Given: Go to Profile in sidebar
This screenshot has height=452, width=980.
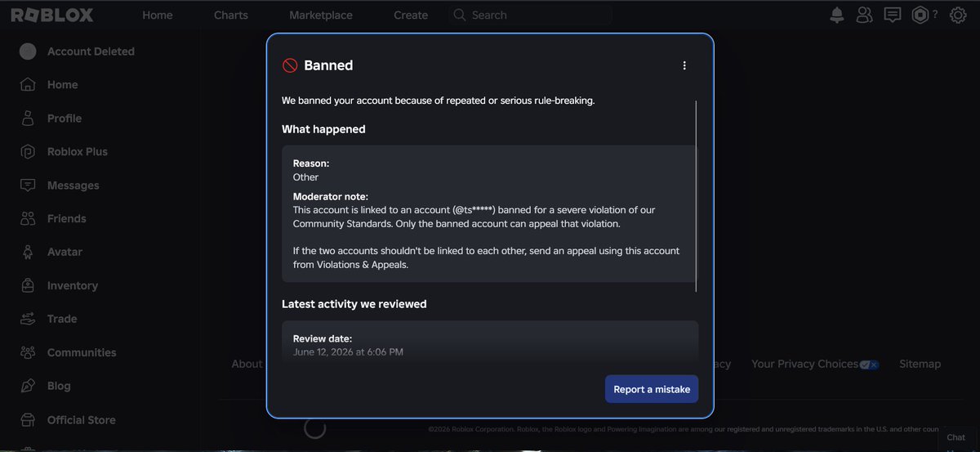Looking at the screenshot, I should click(65, 119).
